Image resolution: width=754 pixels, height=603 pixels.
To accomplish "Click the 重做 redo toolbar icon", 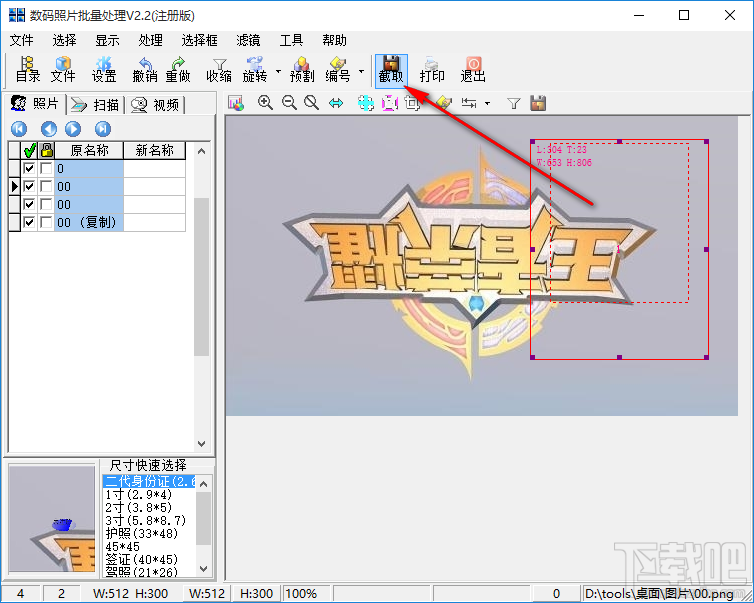I will point(178,70).
